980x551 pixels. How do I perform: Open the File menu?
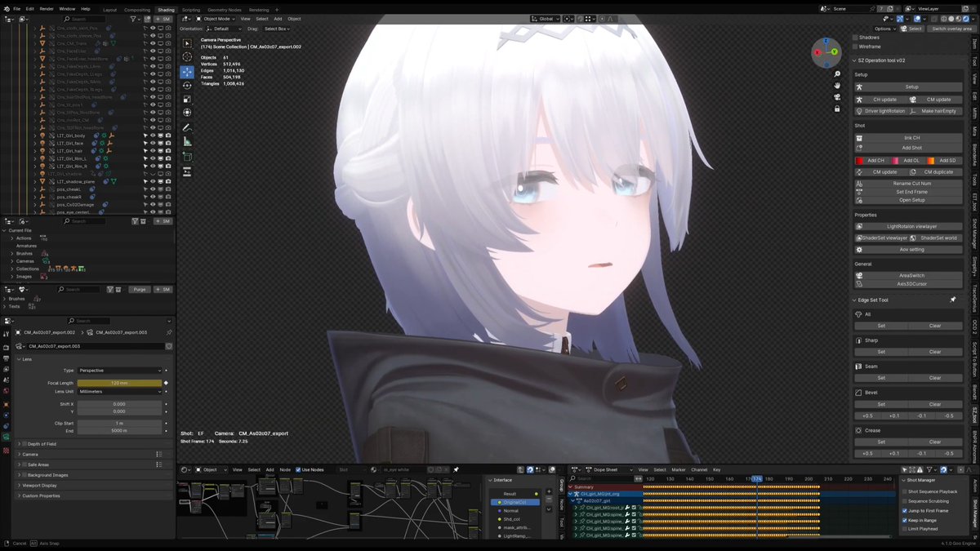click(17, 8)
